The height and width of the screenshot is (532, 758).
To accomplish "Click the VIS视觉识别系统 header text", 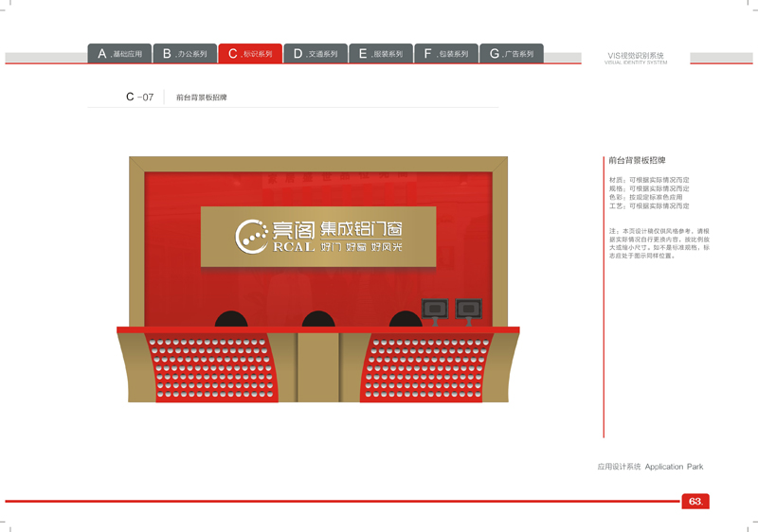I will click(636, 56).
